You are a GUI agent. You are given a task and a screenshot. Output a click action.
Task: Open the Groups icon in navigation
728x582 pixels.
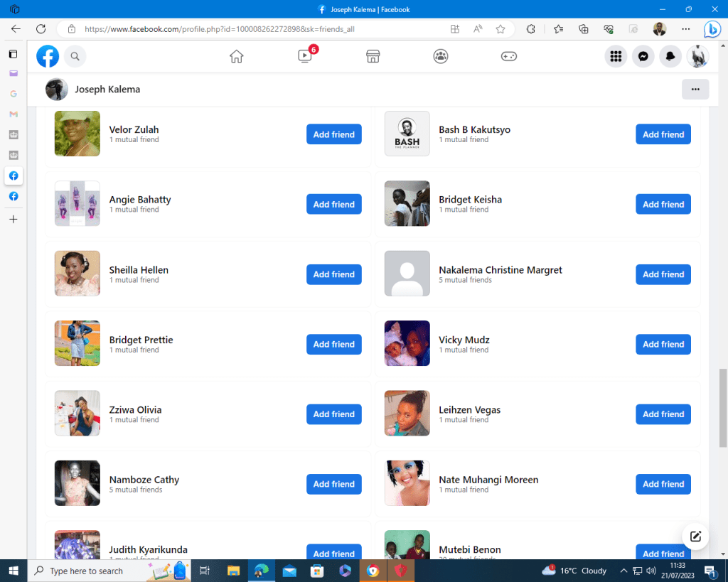pos(441,57)
